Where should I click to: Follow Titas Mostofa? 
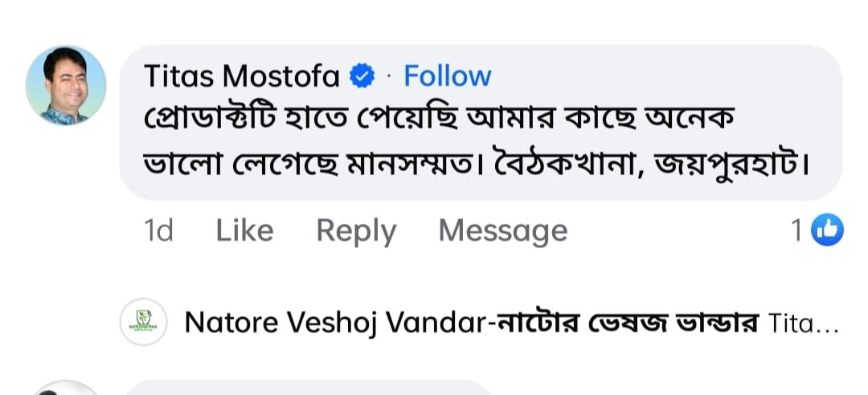click(x=447, y=76)
